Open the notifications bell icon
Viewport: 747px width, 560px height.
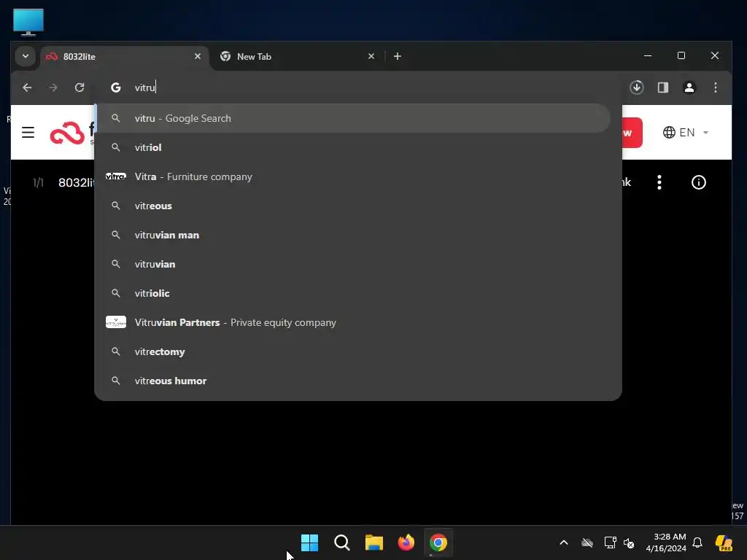(x=697, y=542)
